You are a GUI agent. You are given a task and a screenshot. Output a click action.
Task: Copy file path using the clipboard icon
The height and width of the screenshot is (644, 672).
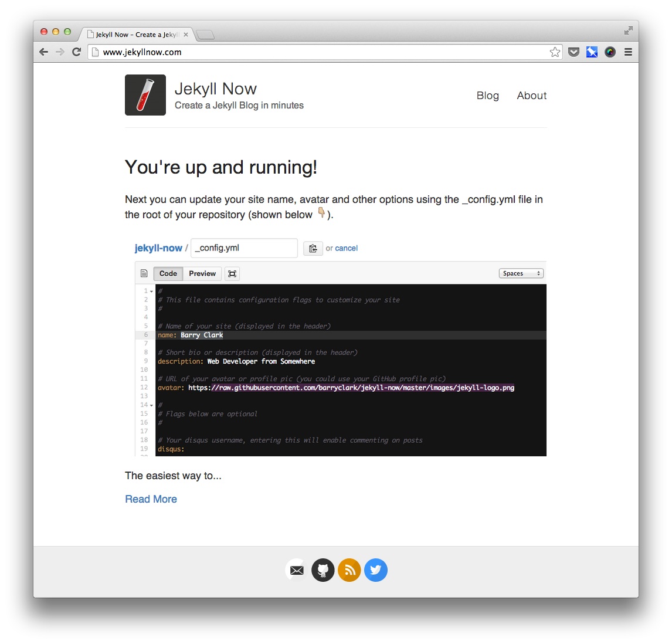coord(313,248)
